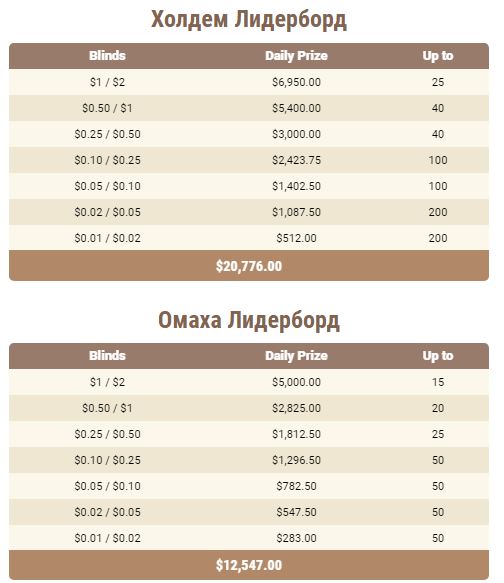Viewport: 504px width, 583px height.
Task: Click Daily Prize header in Omaha table
Action: pyautogui.click(x=296, y=356)
